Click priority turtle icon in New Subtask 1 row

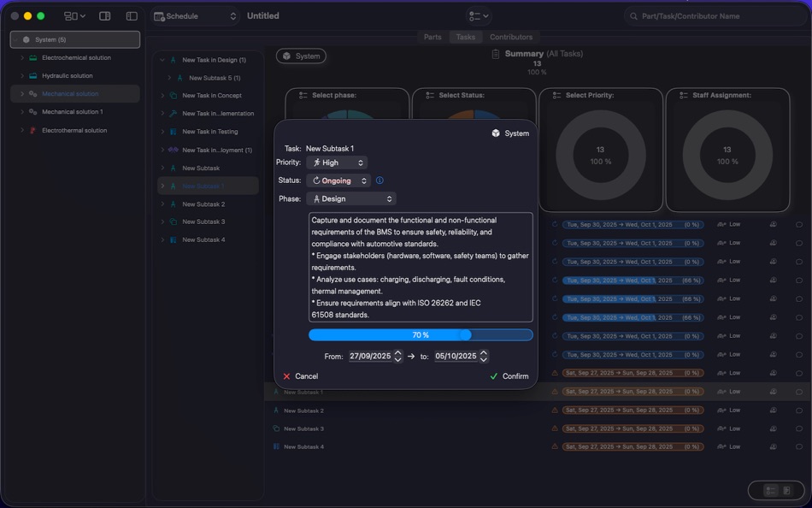coord(721,392)
